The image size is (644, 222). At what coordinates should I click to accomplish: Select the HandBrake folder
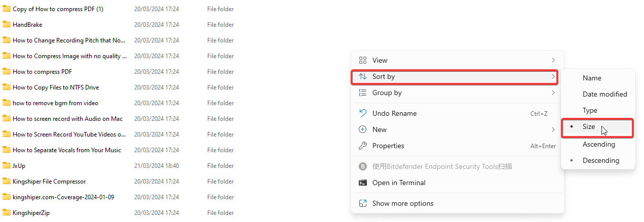[x=27, y=25]
